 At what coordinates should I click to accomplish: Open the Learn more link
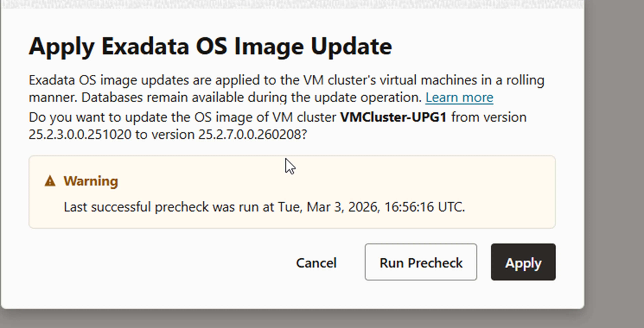click(x=459, y=97)
